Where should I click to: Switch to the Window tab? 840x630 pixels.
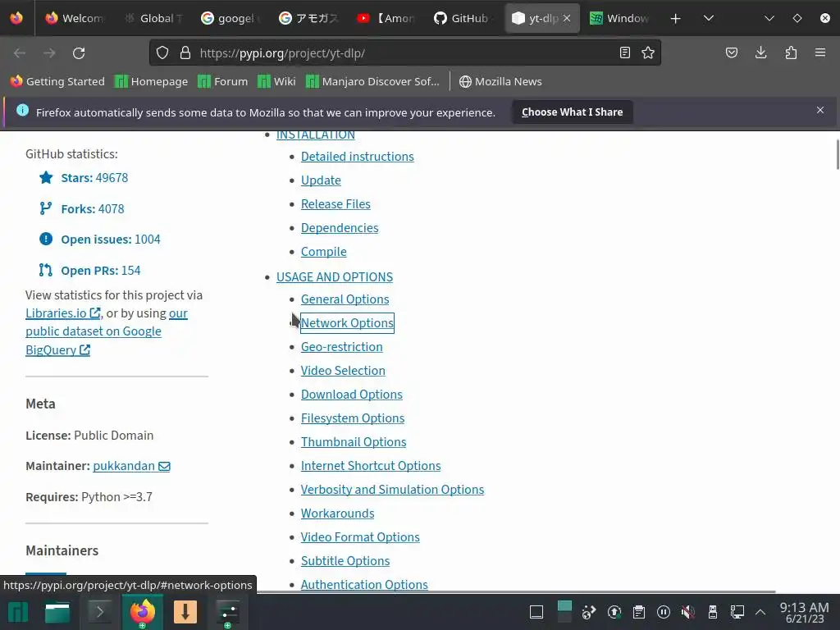tap(620, 18)
